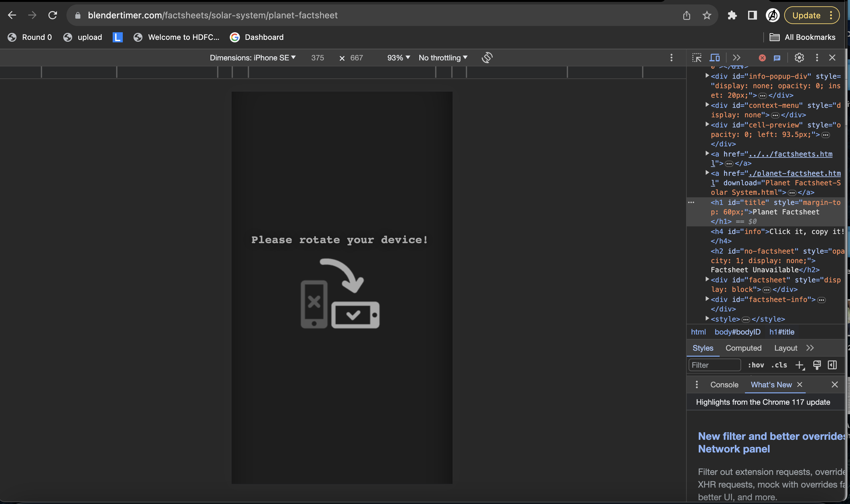The image size is (850, 504).
Task: Expand the div id="factsheet" node
Action: pos(707,279)
